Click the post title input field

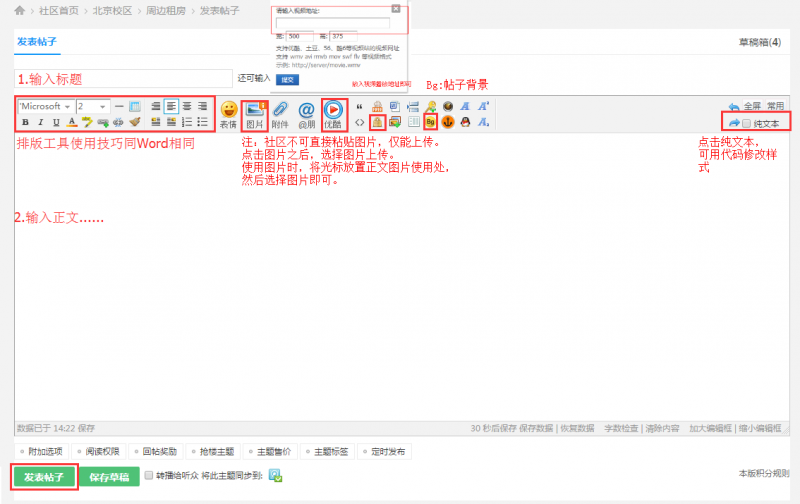click(124, 78)
